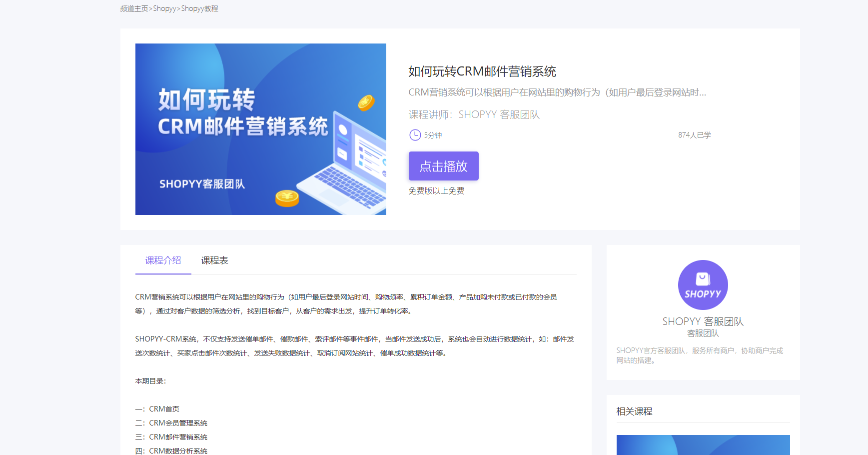Screen dimensions: 868x455
Task: Select the 二：CRM会员管理系统 catalog line
Action: (x=171, y=423)
